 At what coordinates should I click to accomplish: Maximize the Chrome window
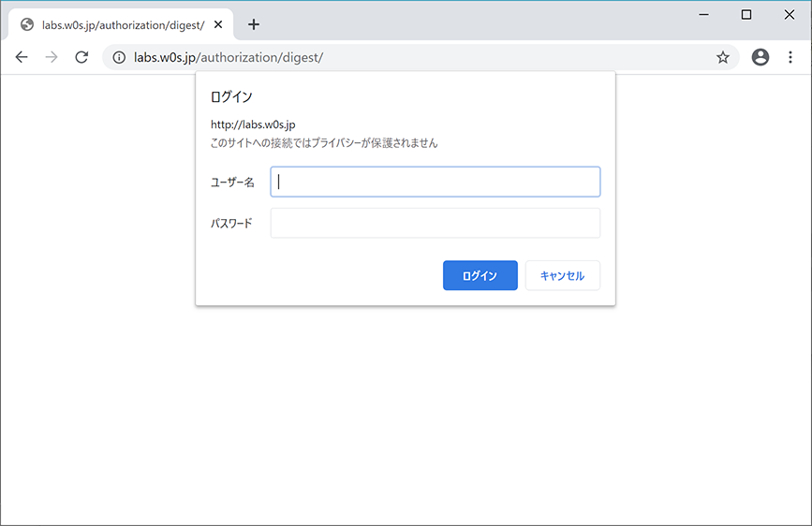746,14
